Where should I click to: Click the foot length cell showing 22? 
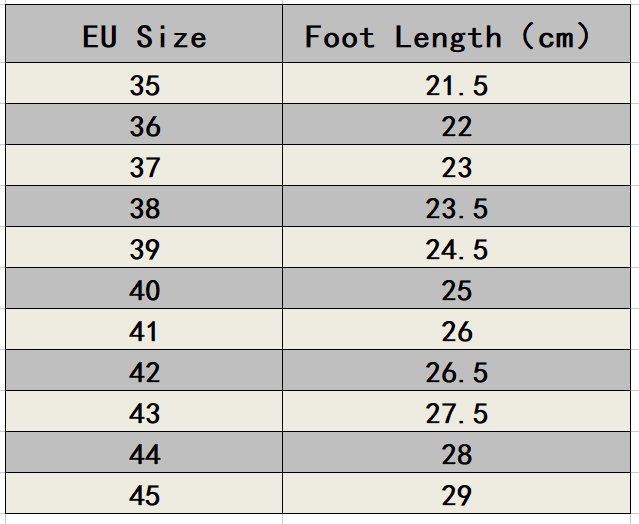pos(456,127)
